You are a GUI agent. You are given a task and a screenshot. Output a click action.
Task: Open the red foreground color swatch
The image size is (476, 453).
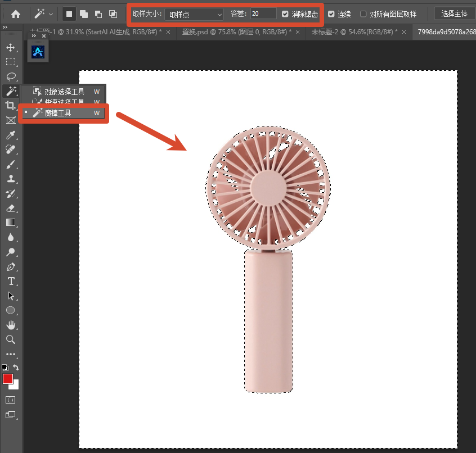(x=7, y=378)
